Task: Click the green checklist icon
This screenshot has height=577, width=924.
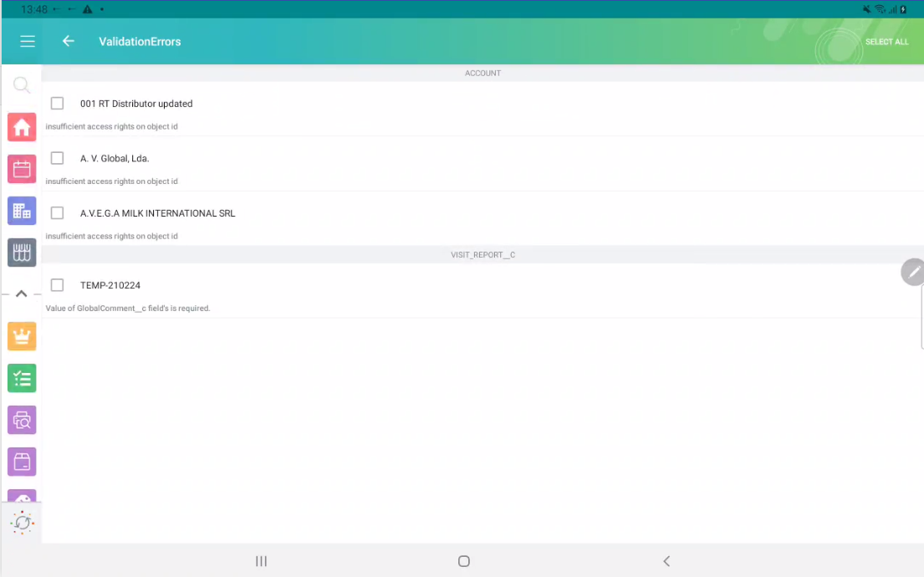Action: [22, 378]
